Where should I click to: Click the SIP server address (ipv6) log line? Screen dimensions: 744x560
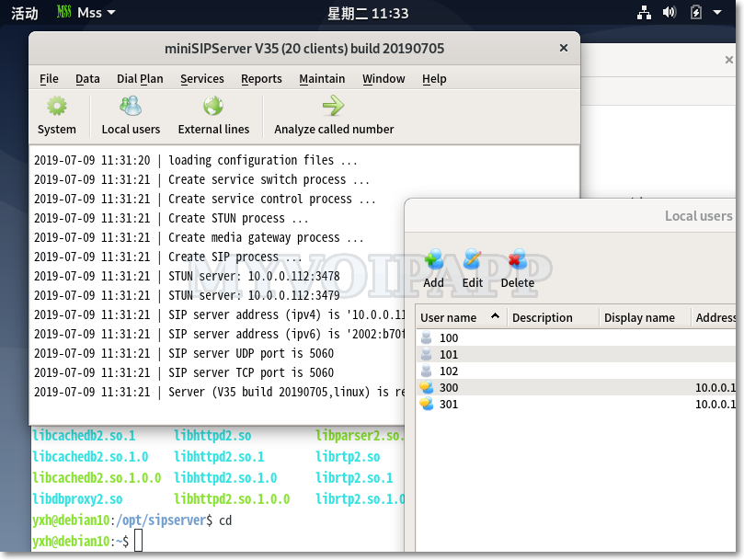(x=219, y=334)
